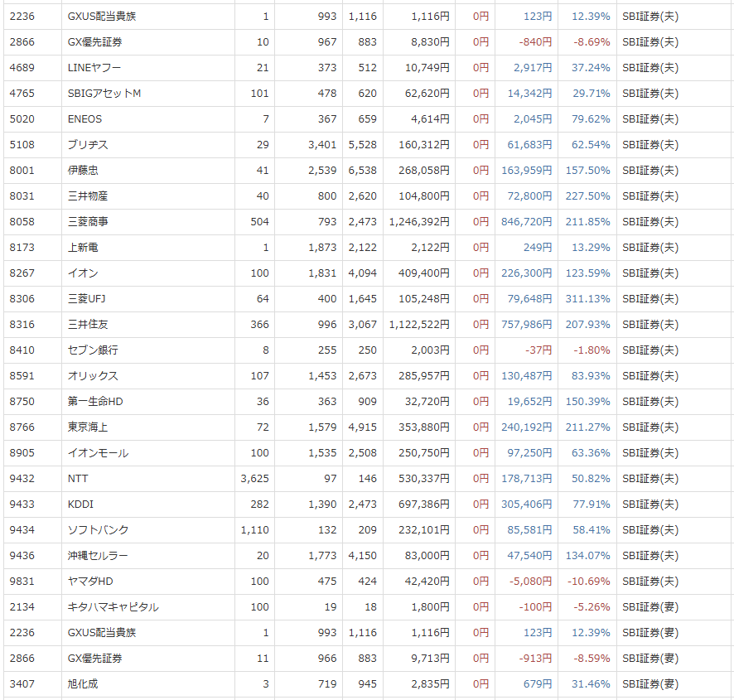
Task: Click the オリックス stock name
Action: pyautogui.click(x=93, y=376)
